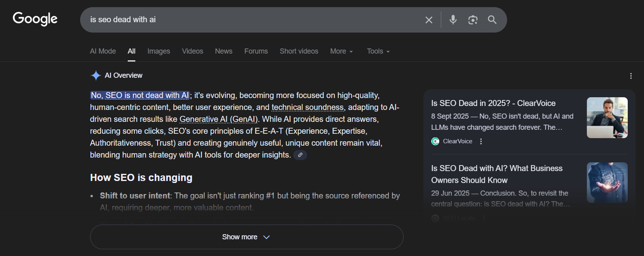The width and height of the screenshot is (644, 256).
Task: Open the Videos tab
Action: click(x=192, y=51)
